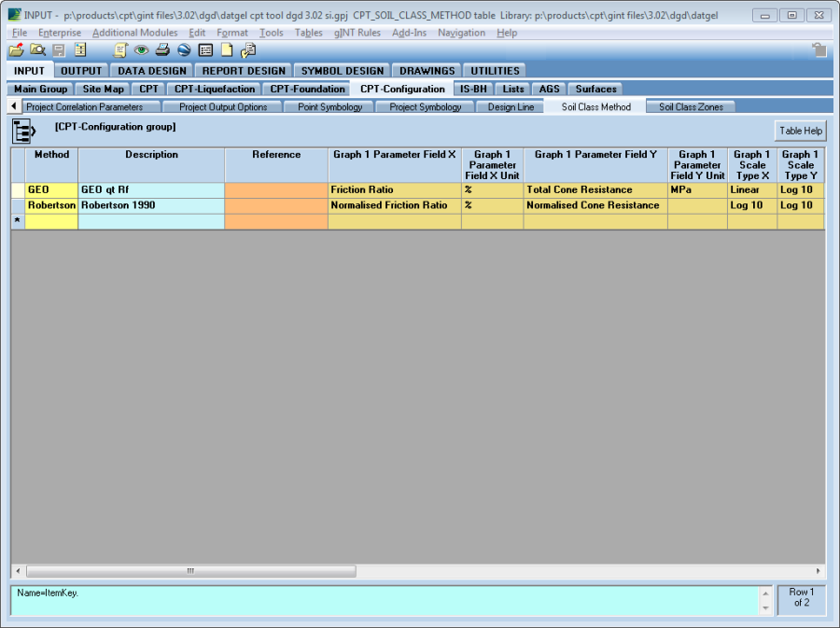Click the orange Reference cell for GEO
Image resolution: width=840 pixels, height=628 pixels.
click(275, 189)
